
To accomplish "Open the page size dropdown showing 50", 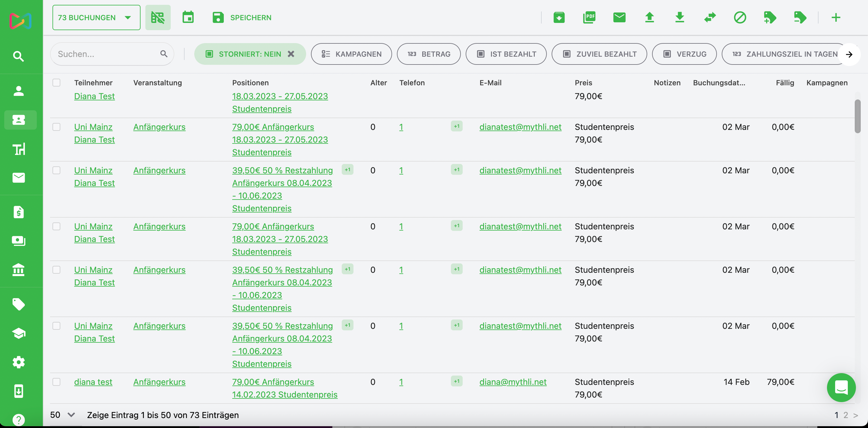I will (62, 415).
